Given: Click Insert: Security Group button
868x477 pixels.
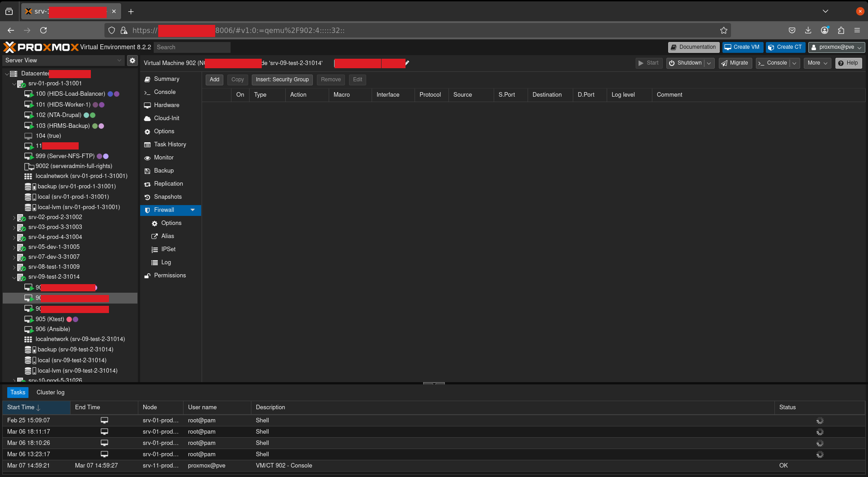Looking at the screenshot, I should click(x=282, y=79).
